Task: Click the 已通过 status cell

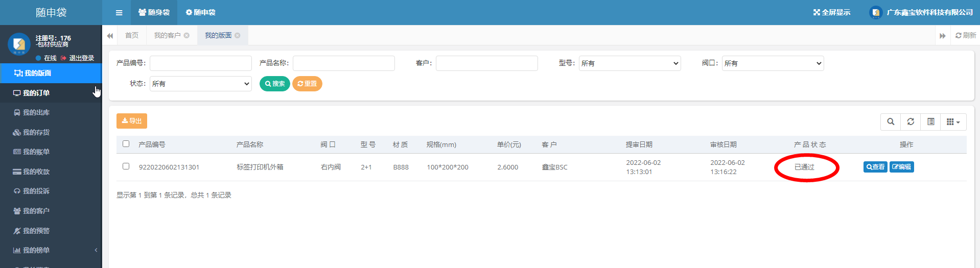Action: point(804,167)
